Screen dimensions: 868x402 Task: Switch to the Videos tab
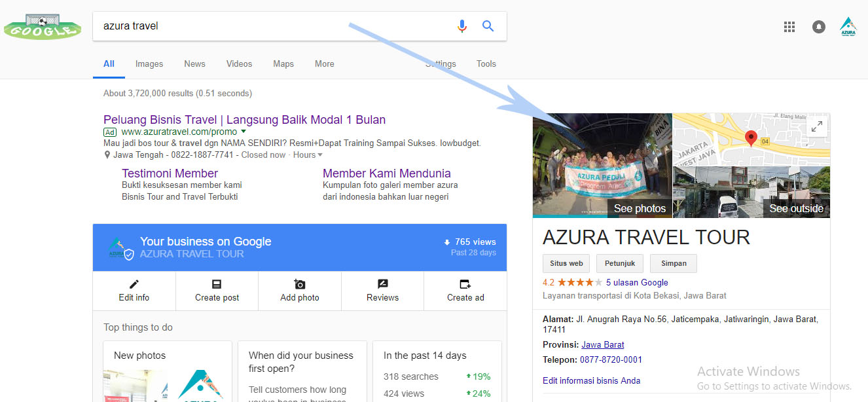pyautogui.click(x=239, y=64)
